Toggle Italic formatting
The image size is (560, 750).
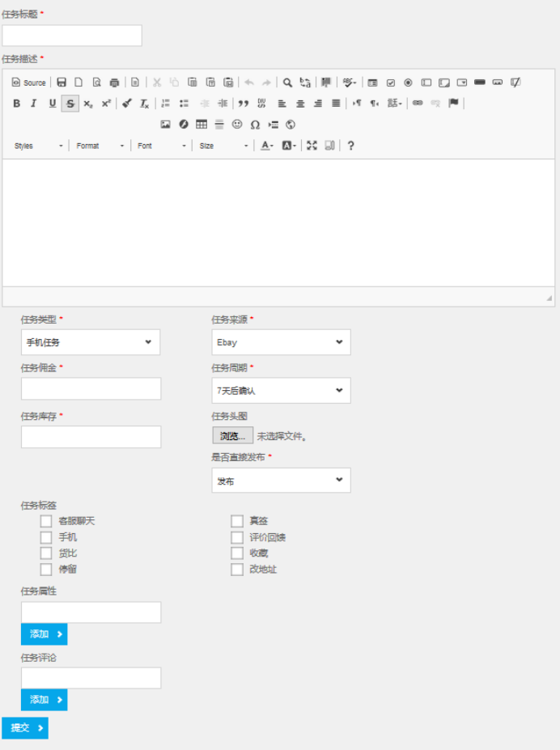(34, 104)
